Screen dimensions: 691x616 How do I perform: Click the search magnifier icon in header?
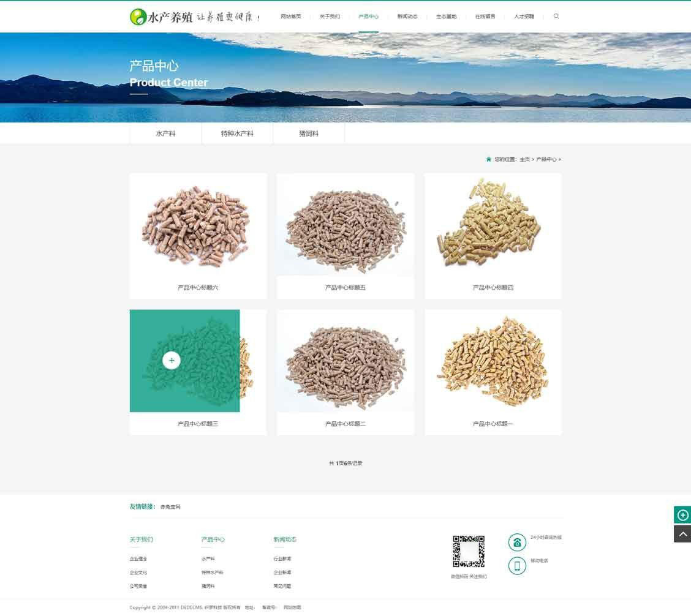556,17
